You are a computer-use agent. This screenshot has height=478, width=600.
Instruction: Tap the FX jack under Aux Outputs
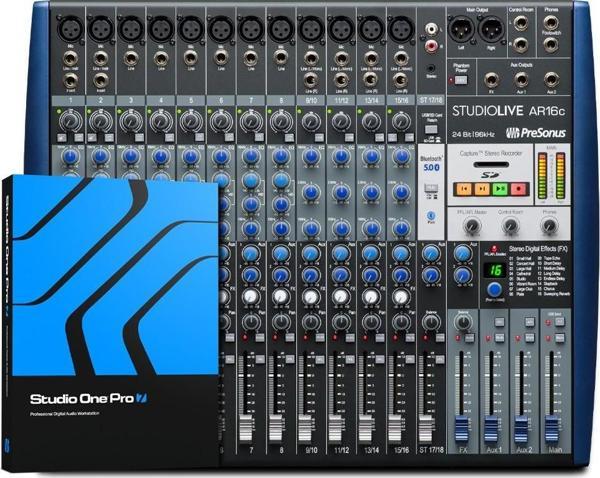pyautogui.click(x=491, y=80)
